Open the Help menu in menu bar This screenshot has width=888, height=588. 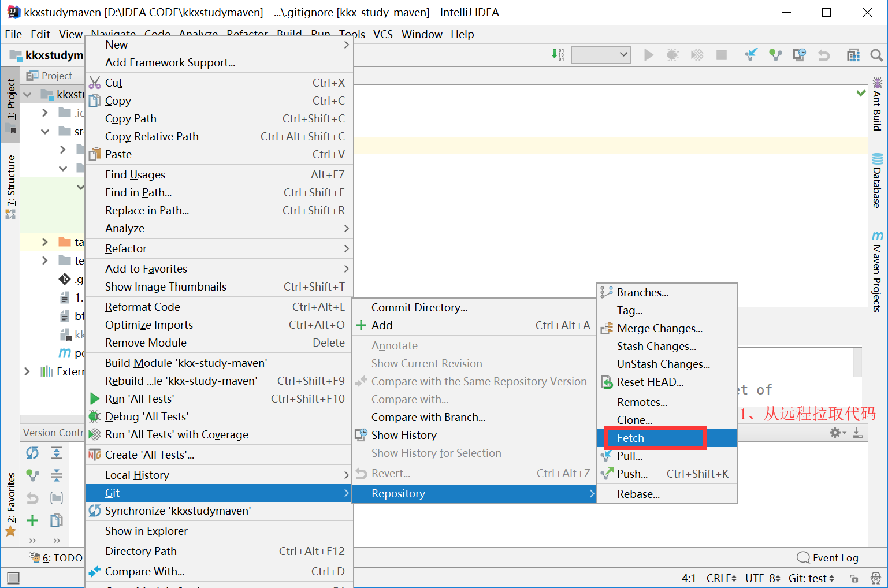pyautogui.click(x=462, y=34)
